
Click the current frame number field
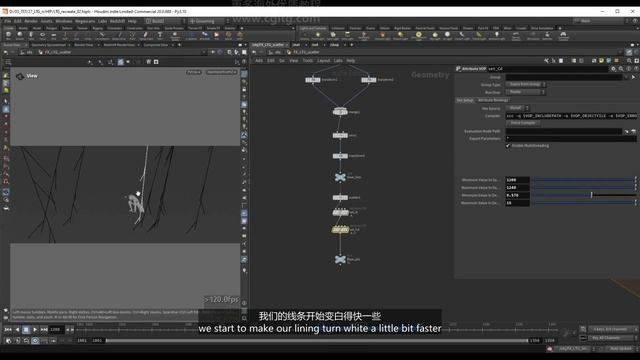point(56,329)
